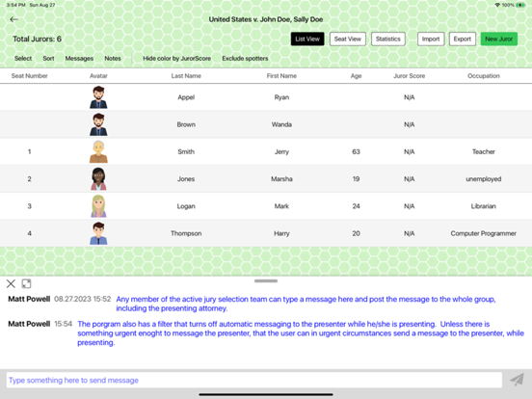Expand the messages panel to full screen

click(26, 283)
